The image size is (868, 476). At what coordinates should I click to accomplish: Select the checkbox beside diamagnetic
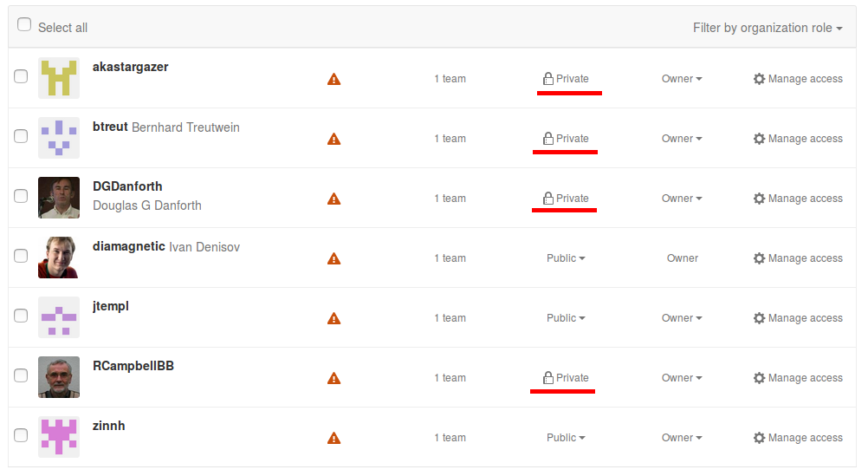click(21, 256)
